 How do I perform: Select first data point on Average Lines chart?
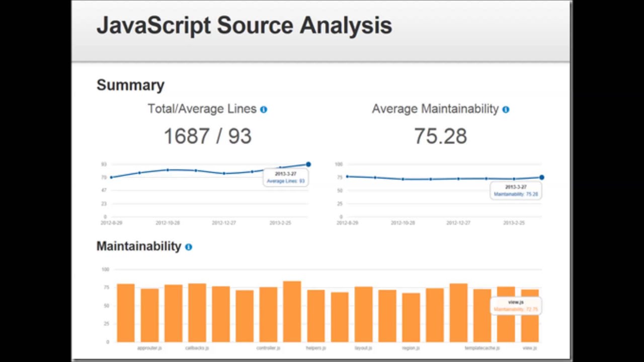point(111,177)
